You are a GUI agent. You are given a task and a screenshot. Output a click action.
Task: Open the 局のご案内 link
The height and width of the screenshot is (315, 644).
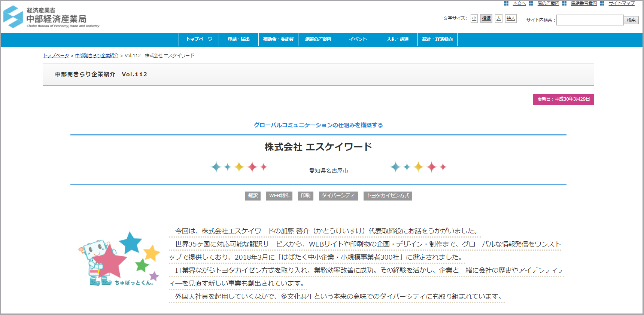point(548,3)
